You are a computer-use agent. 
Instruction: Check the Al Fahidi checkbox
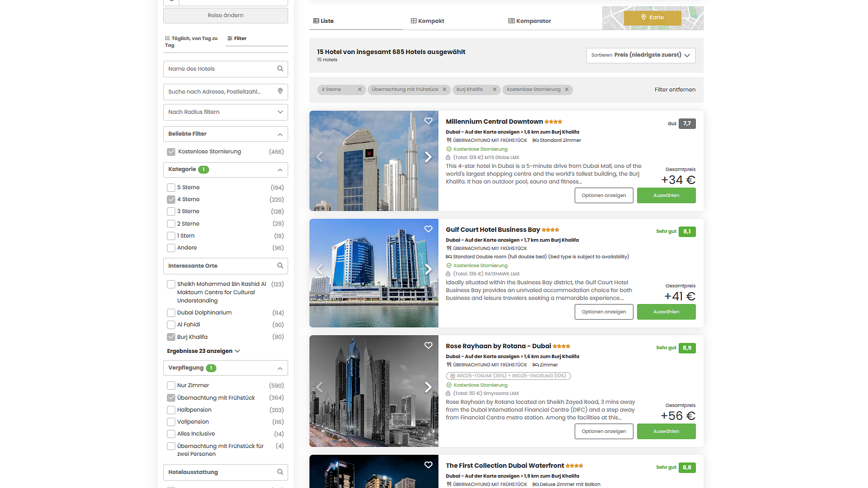[171, 325]
